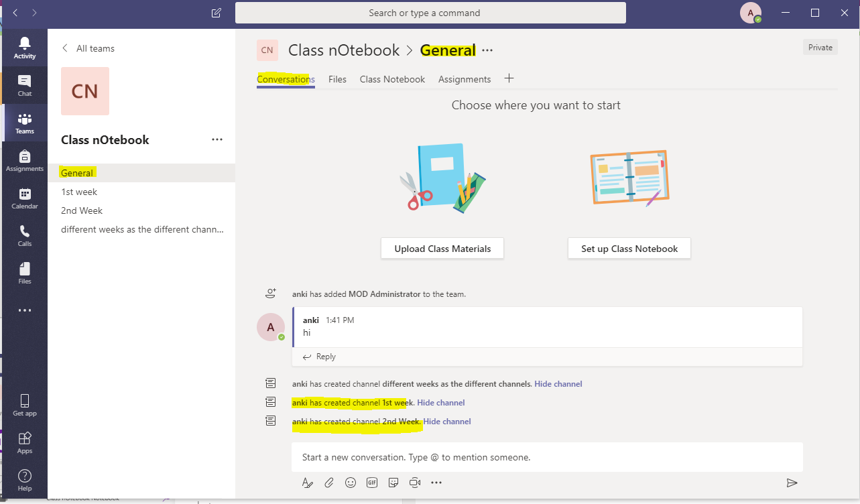Open the Format text options icon

point(308,483)
